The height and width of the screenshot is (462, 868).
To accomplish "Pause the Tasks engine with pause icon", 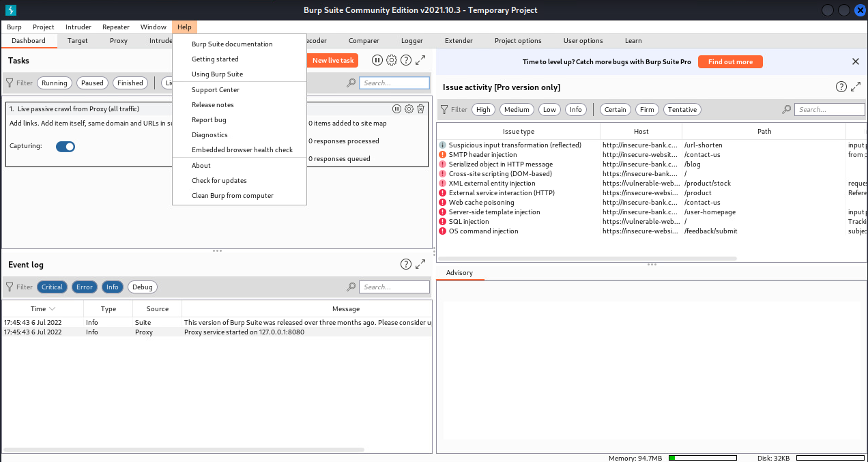I will click(x=377, y=60).
